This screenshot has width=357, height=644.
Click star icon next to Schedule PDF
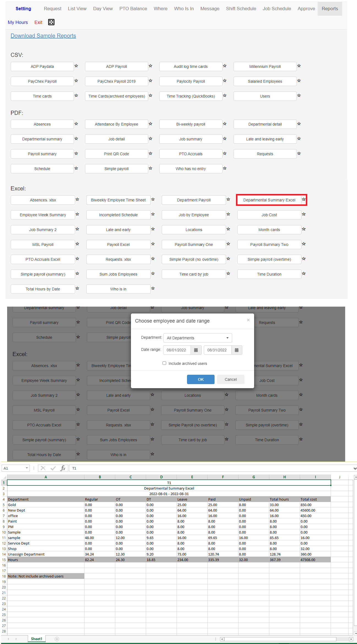tap(76, 168)
